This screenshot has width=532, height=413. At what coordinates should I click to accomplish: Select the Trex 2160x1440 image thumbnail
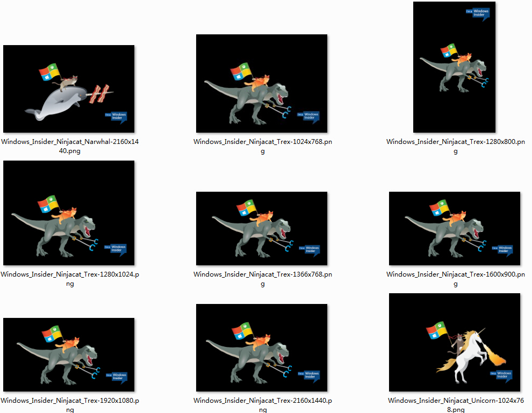click(261, 347)
